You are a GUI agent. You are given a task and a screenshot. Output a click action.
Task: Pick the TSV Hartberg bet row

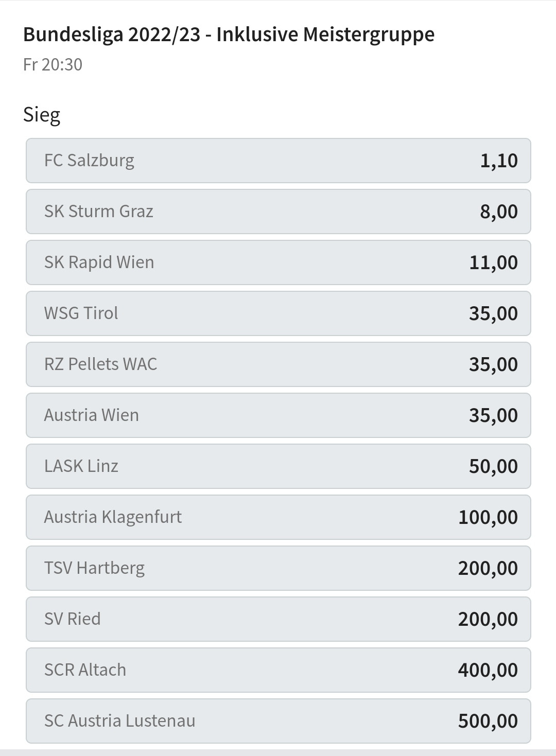pyautogui.click(x=278, y=568)
